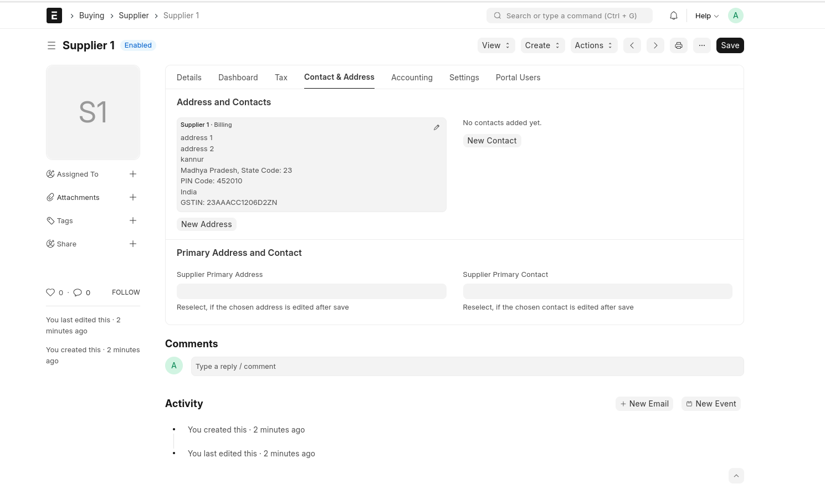The width and height of the screenshot is (825, 504).
Task: Open the Actions dropdown menu
Action: 593,45
